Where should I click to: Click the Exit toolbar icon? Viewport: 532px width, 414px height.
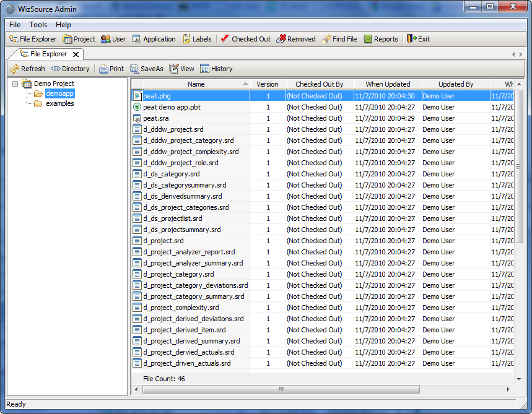point(418,39)
